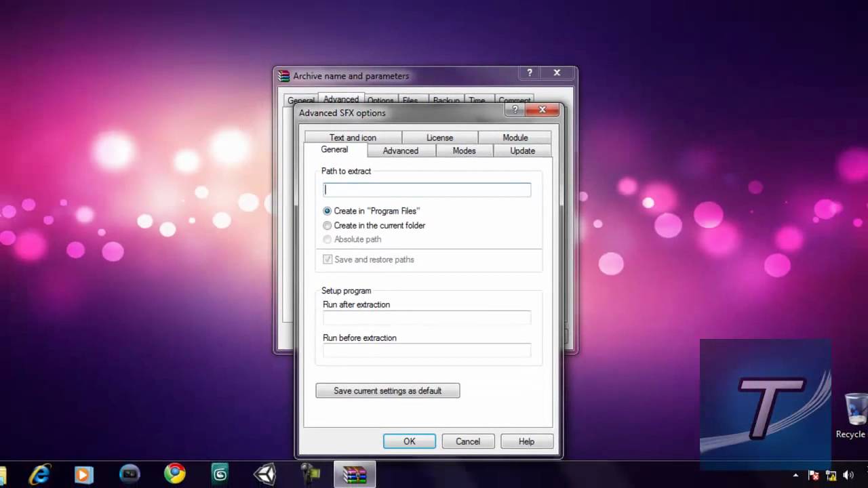868x488 pixels.
Task: Open Windows Media Player from taskbar
Action: click(x=83, y=474)
